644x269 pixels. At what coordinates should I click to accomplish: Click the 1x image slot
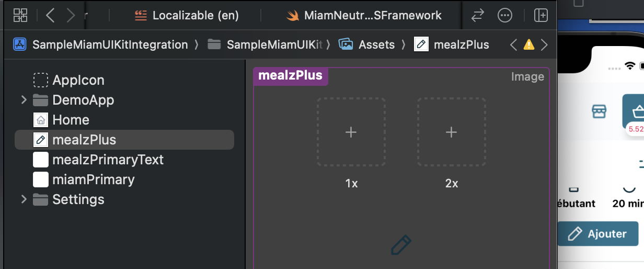351,132
